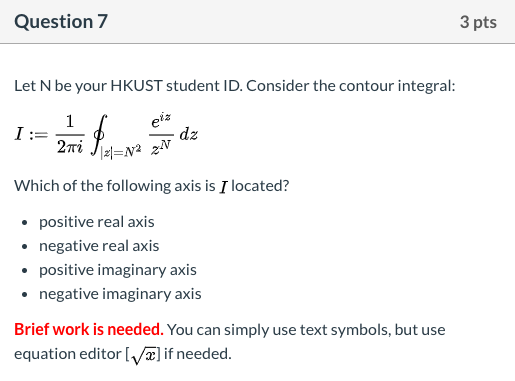Click the bullet before 'positive imaginary axis'
The height and width of the screenshot is (381, 515).
[x=24, y=271]
